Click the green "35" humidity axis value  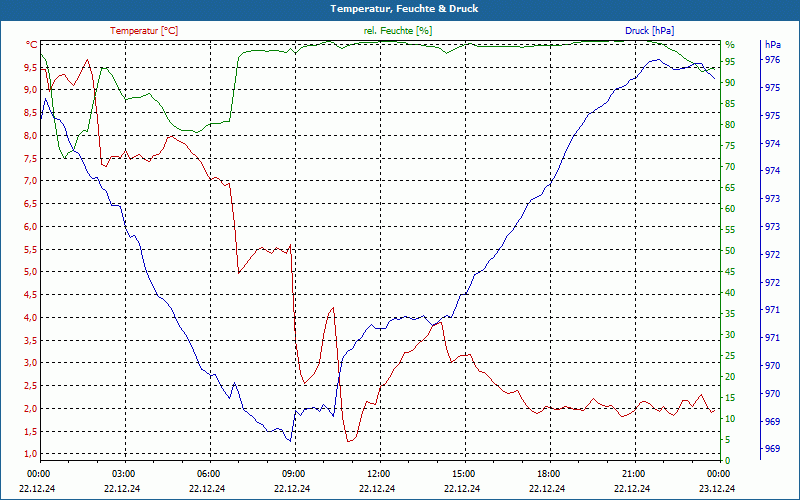click(x=730, y=314)
